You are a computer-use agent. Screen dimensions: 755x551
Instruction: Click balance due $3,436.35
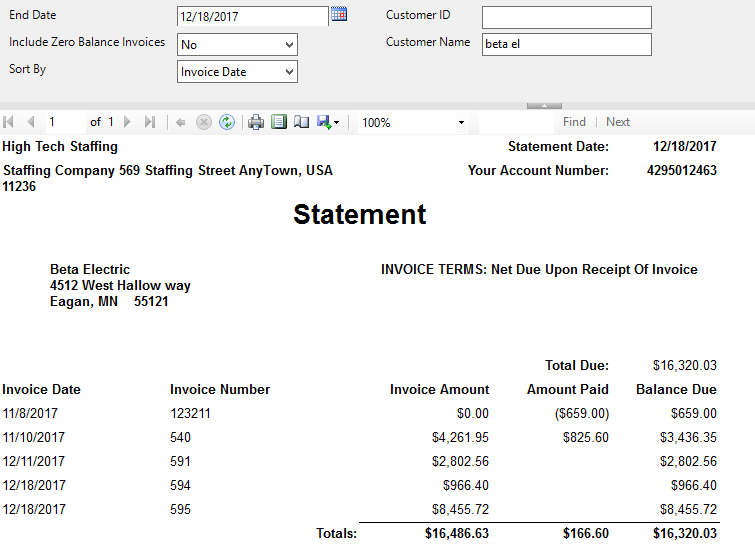point(688,437)
